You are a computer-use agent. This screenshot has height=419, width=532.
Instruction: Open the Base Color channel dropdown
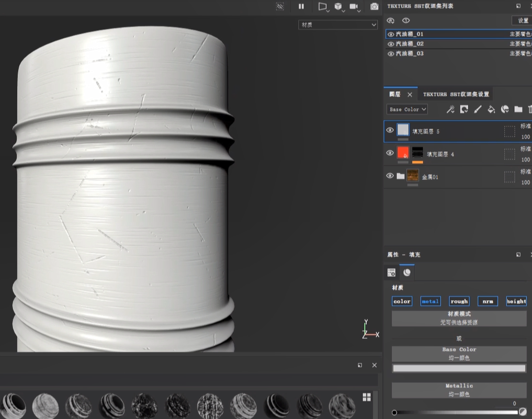coord(408,109)
